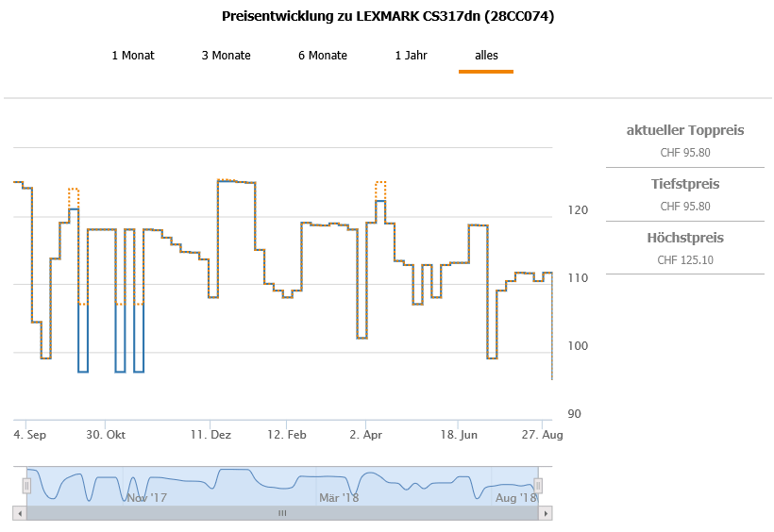Image resolution: width=774 pixels, height=532 pixels.
Task: Click the scrollbar left arrow button
Action: (20, 513)
